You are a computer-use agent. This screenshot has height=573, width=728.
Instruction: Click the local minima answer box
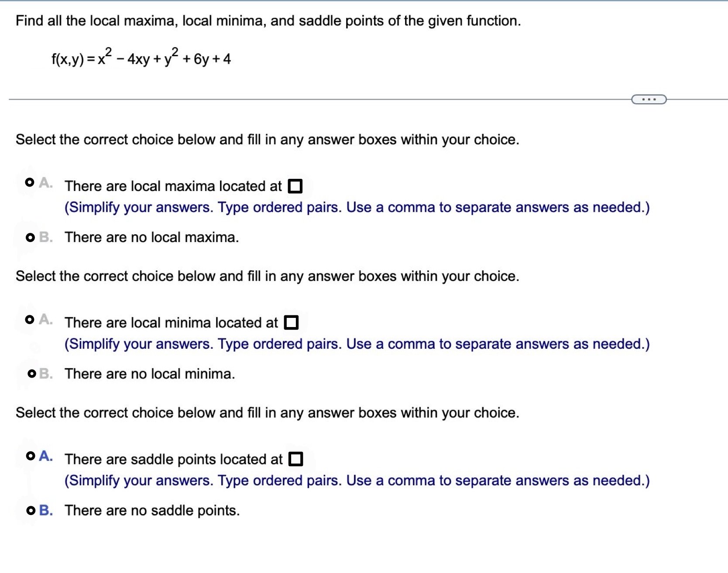(x=292, y=323)
